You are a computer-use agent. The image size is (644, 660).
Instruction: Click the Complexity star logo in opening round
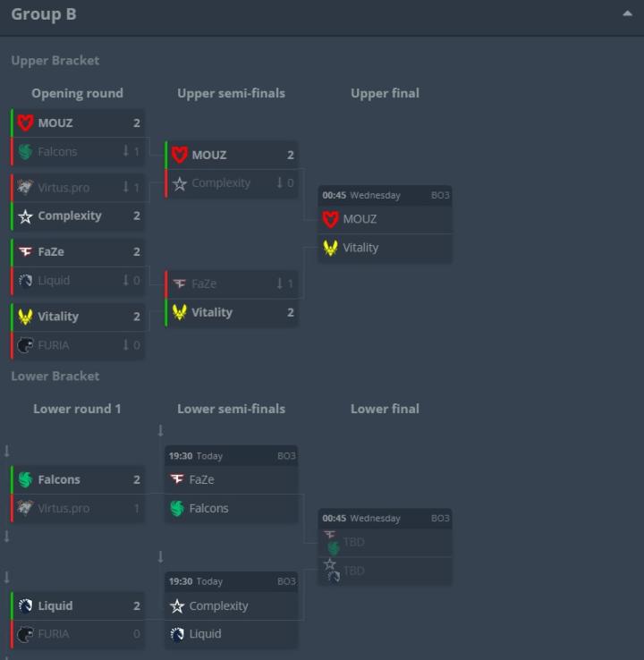click(25, 216)
